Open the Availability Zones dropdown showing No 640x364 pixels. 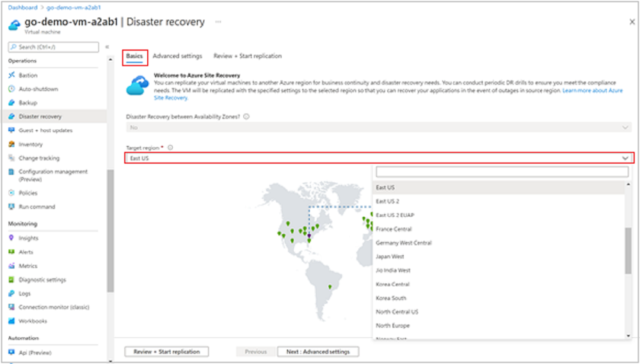pyautogui.click(x=379, y=128)
